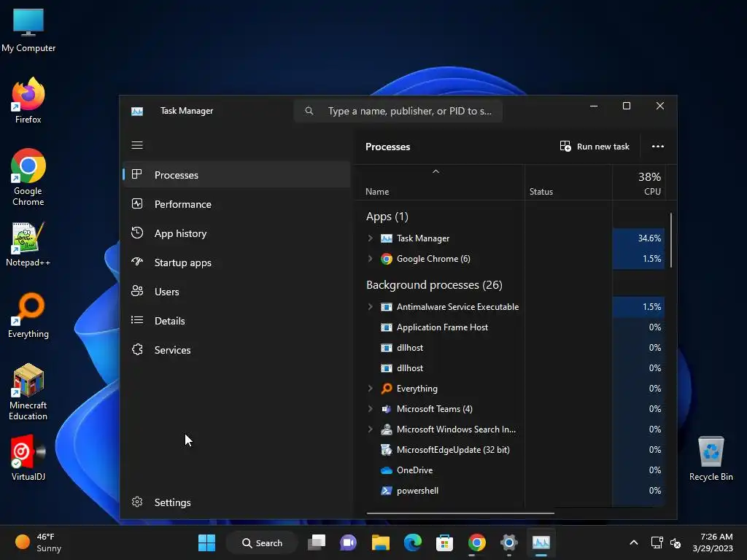Sort processes by the Name column
The width and height of the screenshot is (747, 560).
439,183
